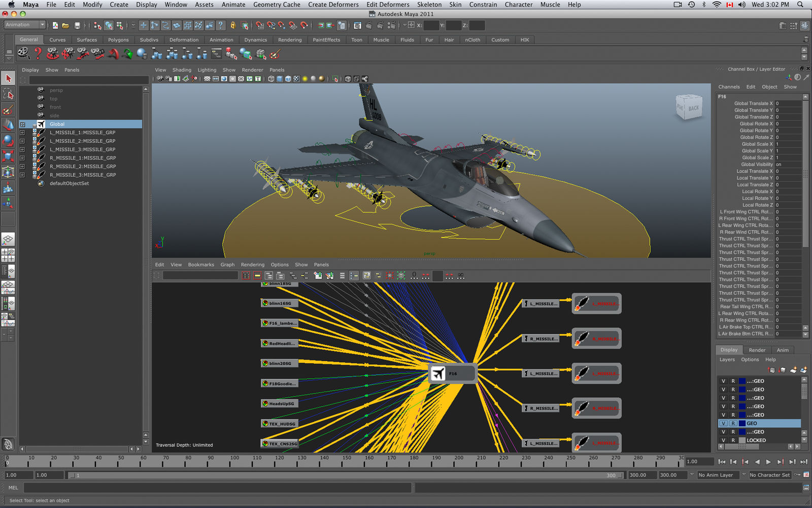Click the green curved arrow shelf icon
This screenshot has height=508, width=812.
coord(127,54)
